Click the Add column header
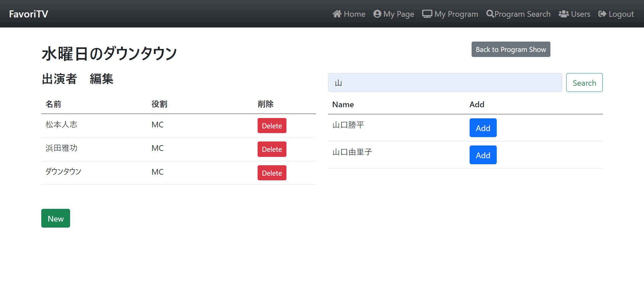This screenshot has width=644, height=297. click(x=477, y=105)
